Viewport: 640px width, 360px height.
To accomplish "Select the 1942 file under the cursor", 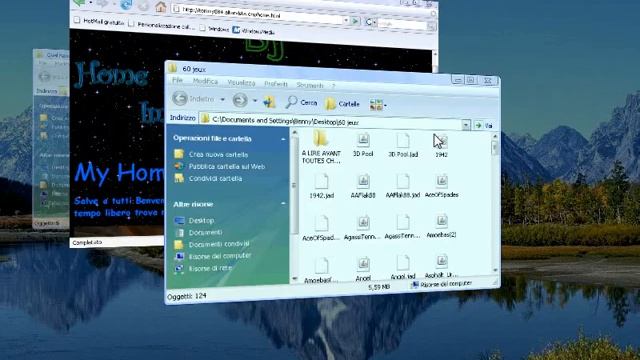I will click(x=441, y=146).
